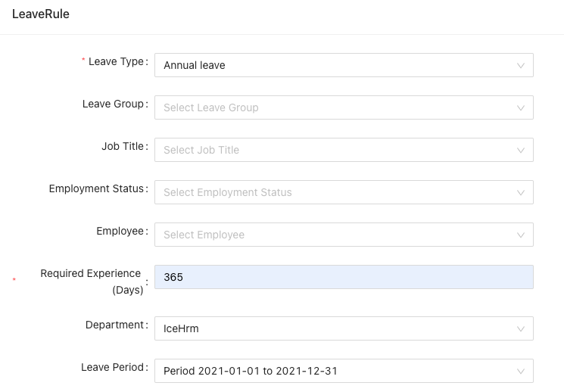The height and width of the screenshot is (392, 564).
Task: Open the IceHrm department dropdown
Action: click(x=344, y=328)
